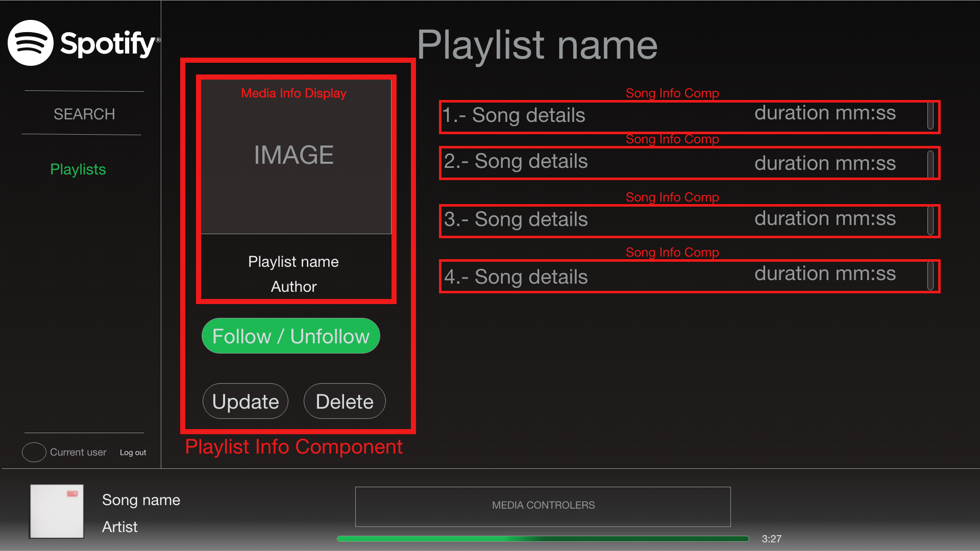Click the handle on song 4 row
Image resolution: width=980 pixels, height=551 pixels.
point(930,276)
